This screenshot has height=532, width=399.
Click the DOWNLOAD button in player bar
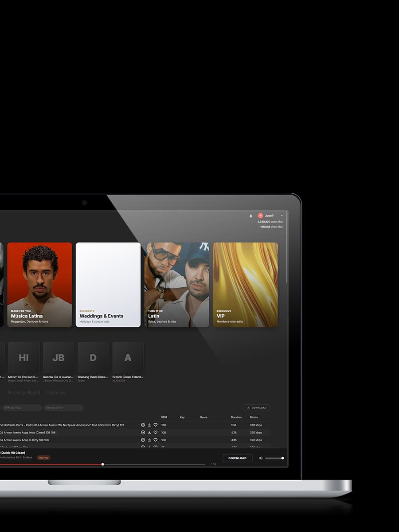[237, 458]
